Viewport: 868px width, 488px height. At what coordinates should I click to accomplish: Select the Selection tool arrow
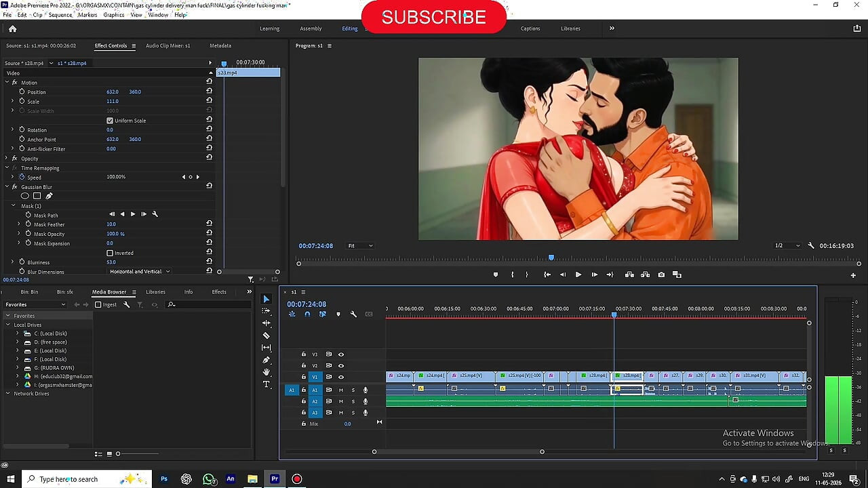pyautogui.click(x=266, y=299)
